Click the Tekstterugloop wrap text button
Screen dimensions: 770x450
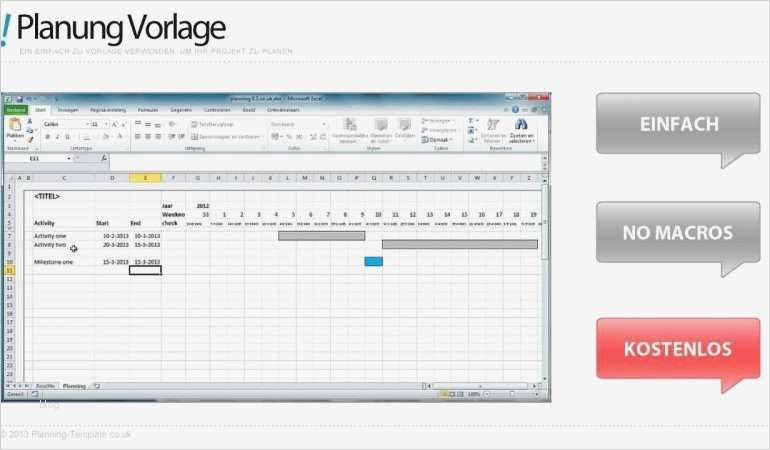pyautogui.click(x=212, y=124)
